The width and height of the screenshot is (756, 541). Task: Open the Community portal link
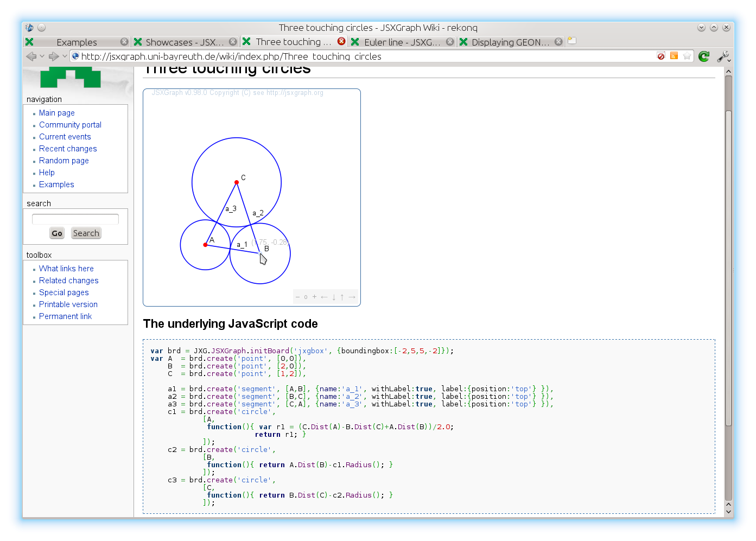pyautogui.click(x=70, y=125)
